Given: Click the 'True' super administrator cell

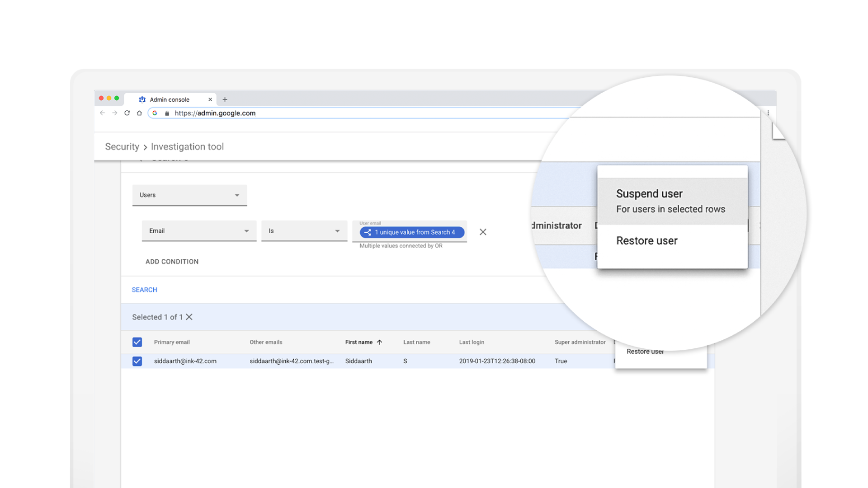Looking at the screenshot, I should (x=561, y=361).
